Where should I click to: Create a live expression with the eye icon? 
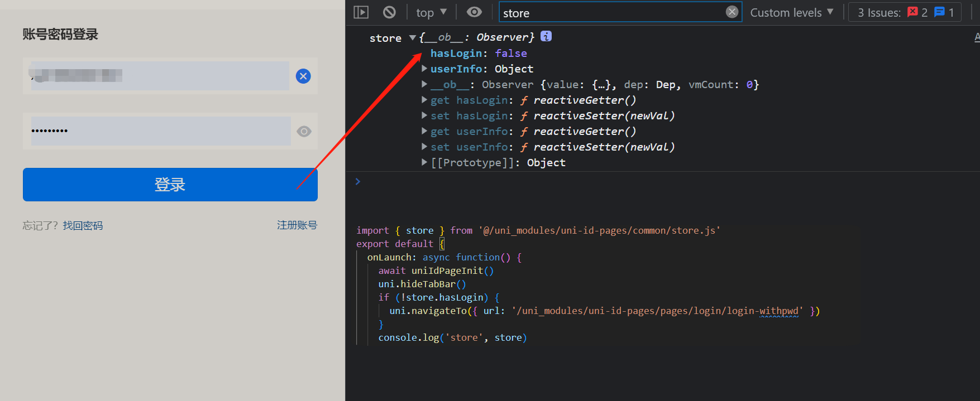[474, 12]
